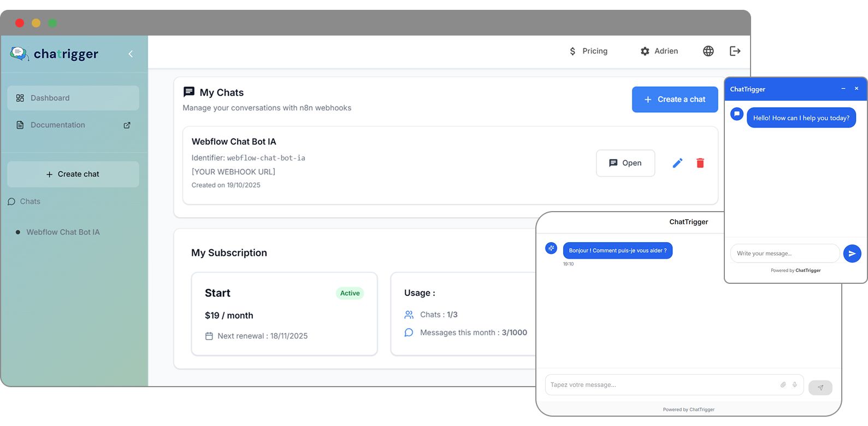Click the microphone icon in chat input
Screen dimensions: 868x426
click(794, 385)
